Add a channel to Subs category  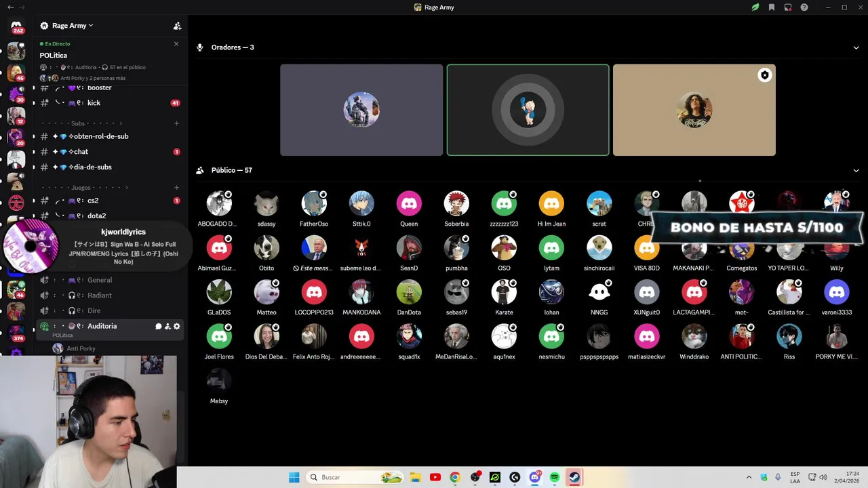(176, 123)
